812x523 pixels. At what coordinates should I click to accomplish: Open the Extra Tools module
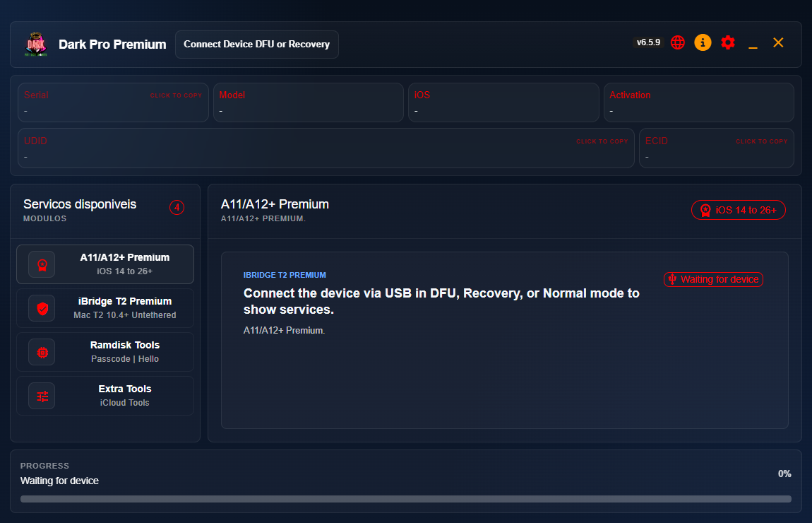(105, 396)
